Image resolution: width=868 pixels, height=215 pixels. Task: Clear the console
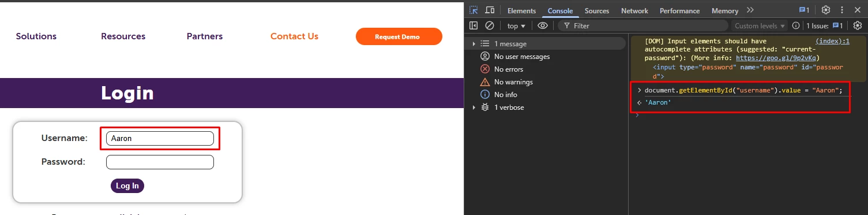[x=490, y=25]
